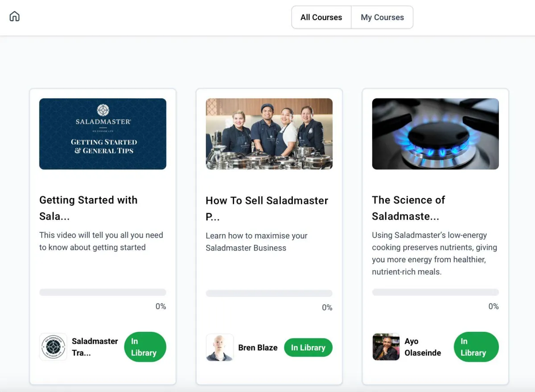
Task: Switch to the All Courses tab
Action: [x=321, y=17]
